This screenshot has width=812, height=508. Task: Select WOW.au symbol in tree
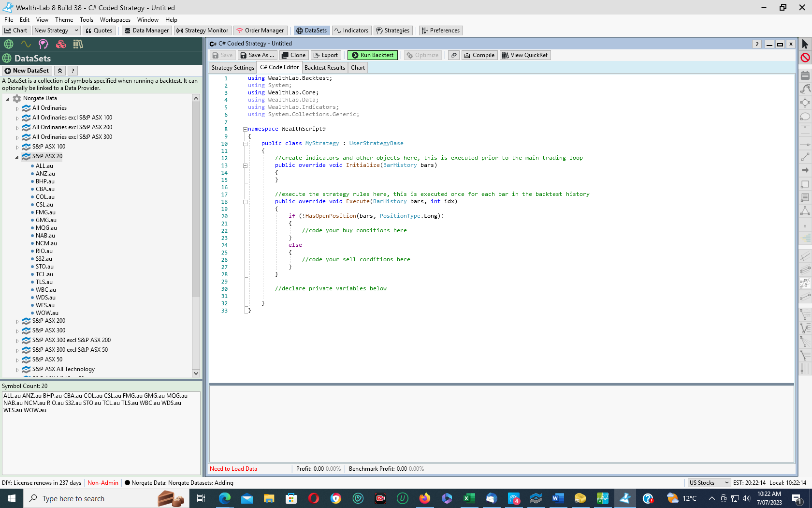[47, 313]
